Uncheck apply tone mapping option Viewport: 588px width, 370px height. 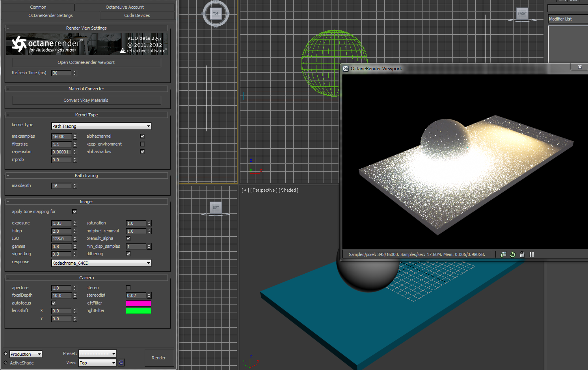[74, 211]
